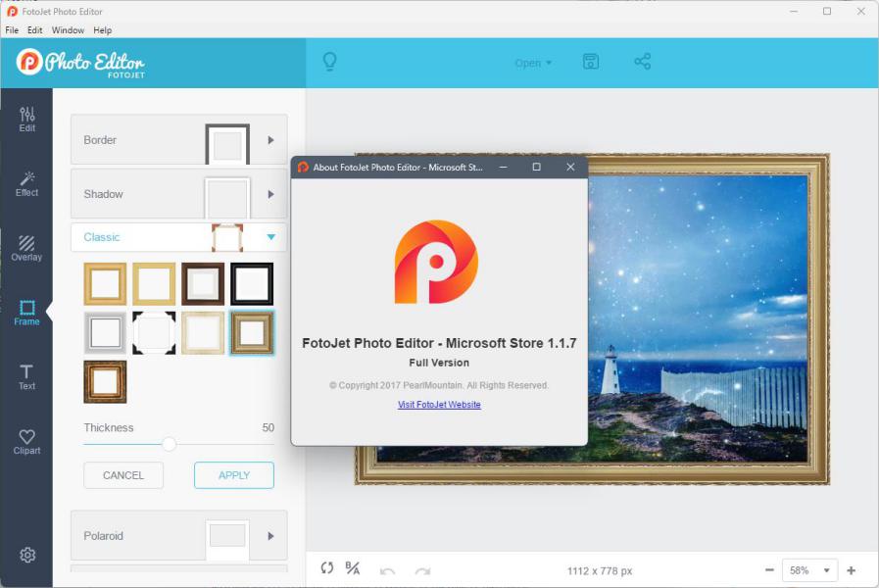Screen dimensions: 879x588
Task: Click the Visit FotoJet Website link
Action: tap(439, 404)
